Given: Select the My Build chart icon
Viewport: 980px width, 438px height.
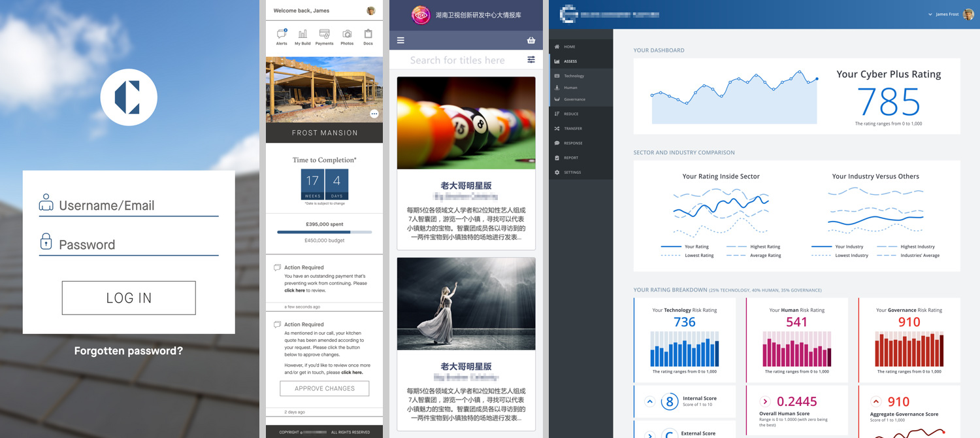Looking at the screenshot, I should 302,34.
